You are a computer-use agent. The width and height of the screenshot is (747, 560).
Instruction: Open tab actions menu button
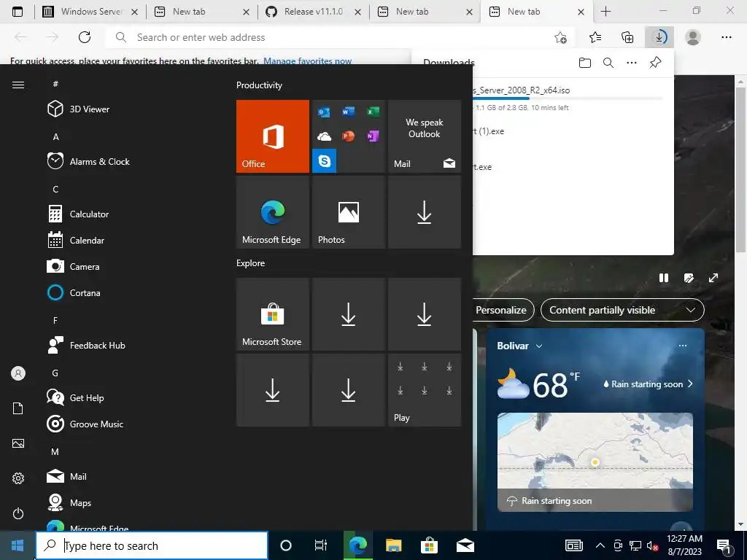point(18,12)
